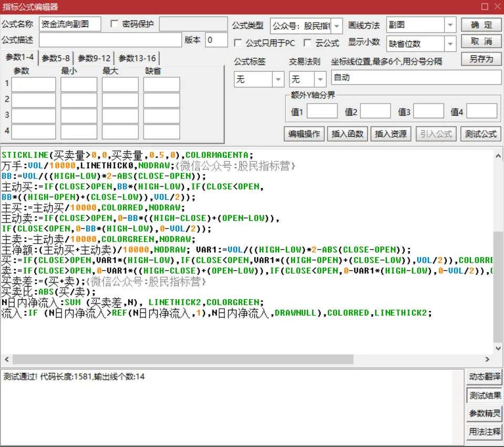Click the 版本 number field
The image size is (504, 447).
217,40
